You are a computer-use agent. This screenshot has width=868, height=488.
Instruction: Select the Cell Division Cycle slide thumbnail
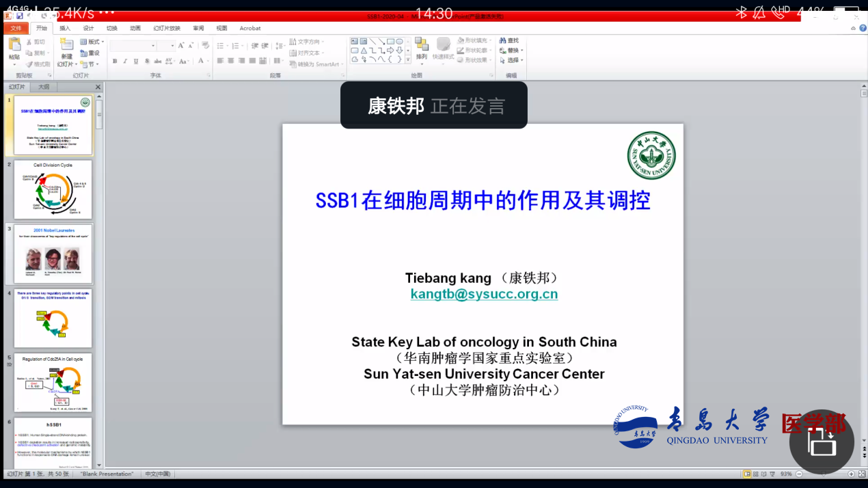click(x=53, y=190)
